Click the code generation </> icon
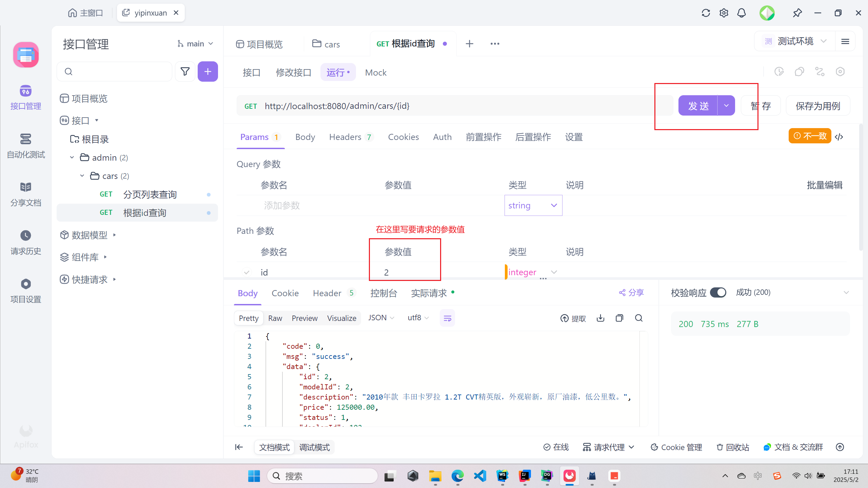Screen dimensions: 868x488 click(x=839, y=137)
